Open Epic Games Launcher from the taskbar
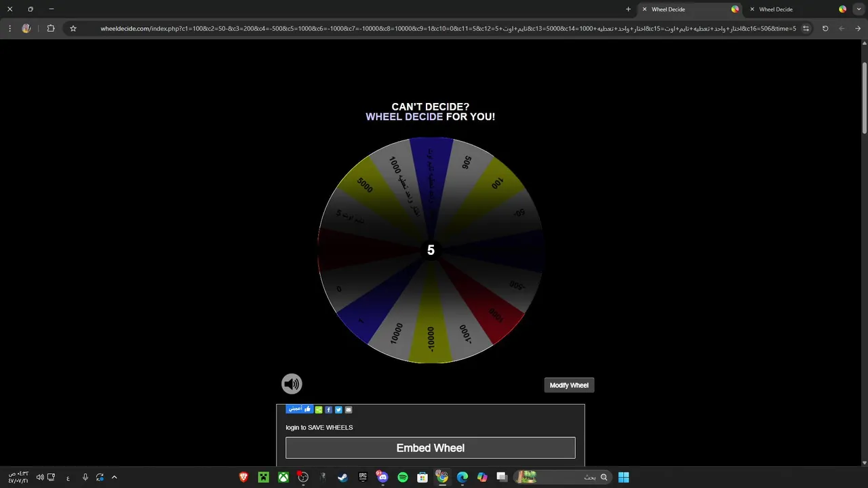The height and width of the screenshot is (488, 868). 363,477
